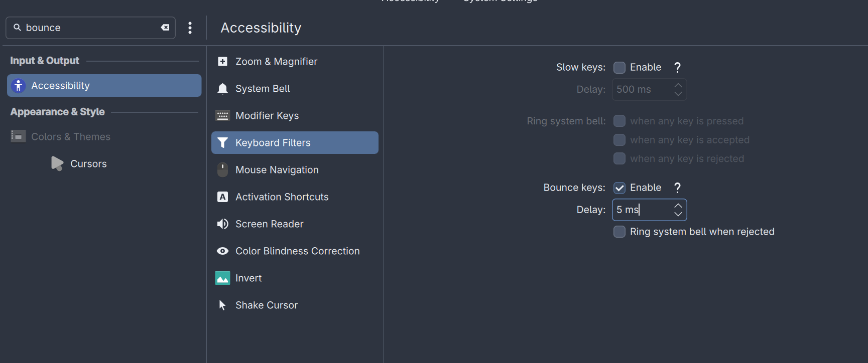Click the Invert image icon

[x=222, y=278]
